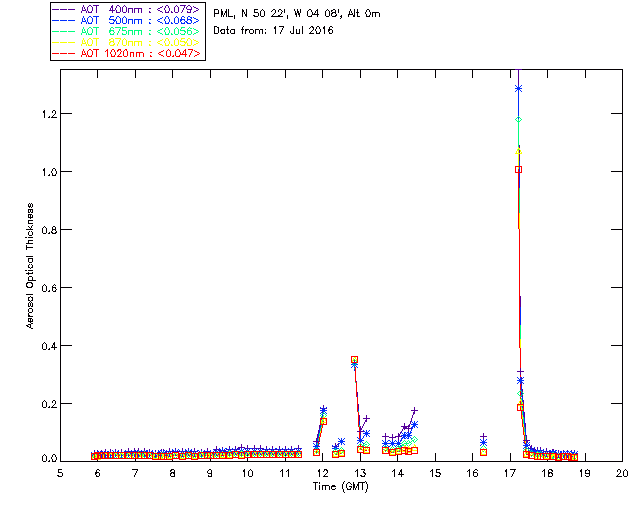Click the x-axis tick label '18'
This screenshot has width=640, height=512.
point(547,473)
